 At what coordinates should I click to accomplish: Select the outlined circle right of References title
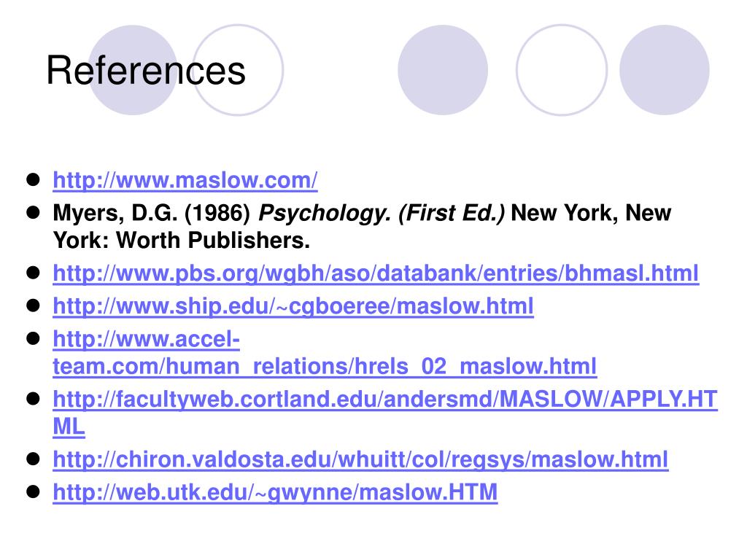(239, 70)
